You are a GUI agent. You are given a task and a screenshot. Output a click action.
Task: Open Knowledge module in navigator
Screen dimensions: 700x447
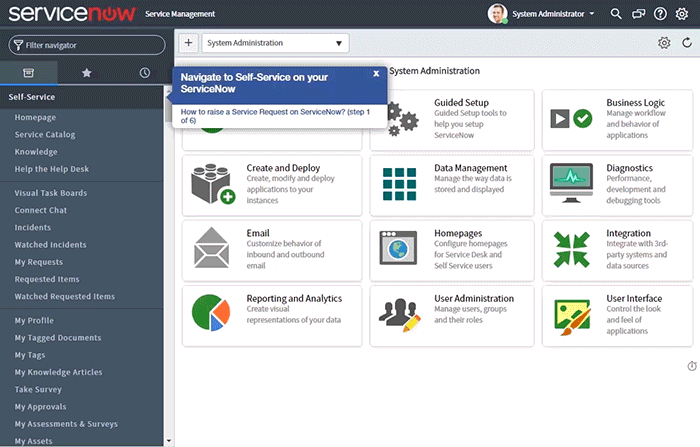(36, 152)
